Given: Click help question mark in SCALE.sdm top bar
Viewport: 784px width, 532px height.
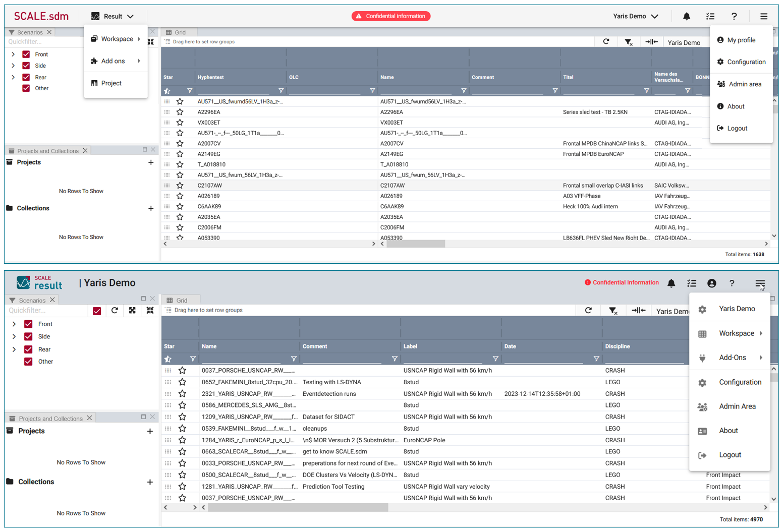Looking at the screenshot, I should click(734, 16).
